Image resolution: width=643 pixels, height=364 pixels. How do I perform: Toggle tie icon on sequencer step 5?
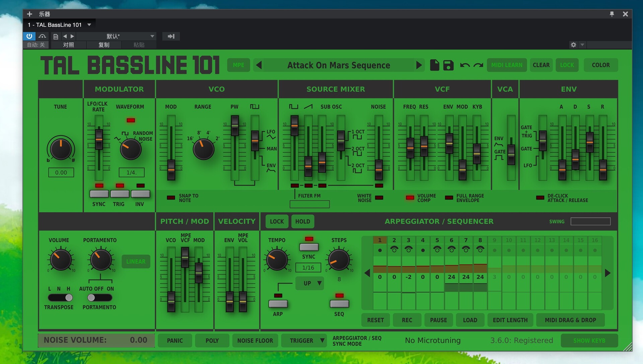pos(437,250)
